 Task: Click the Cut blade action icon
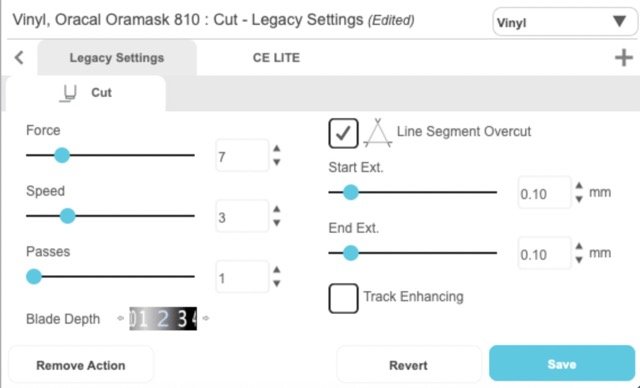pyautogui.click(x=68, y=93)
